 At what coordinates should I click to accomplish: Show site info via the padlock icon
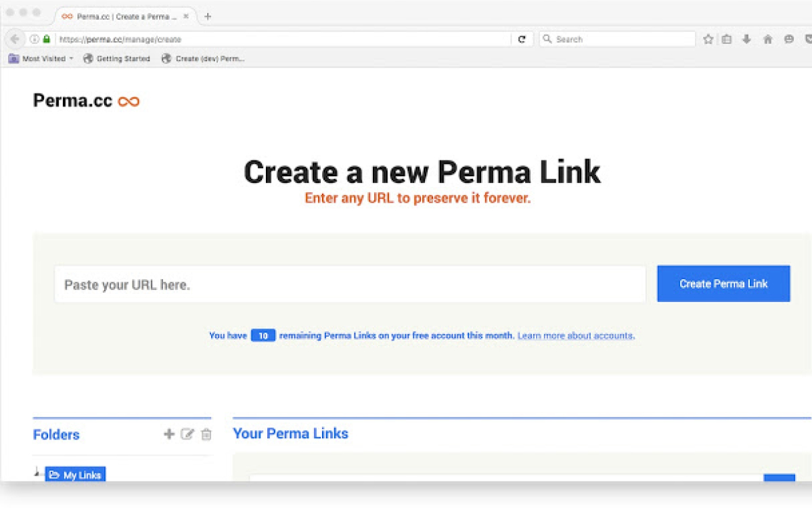point(47,39)
